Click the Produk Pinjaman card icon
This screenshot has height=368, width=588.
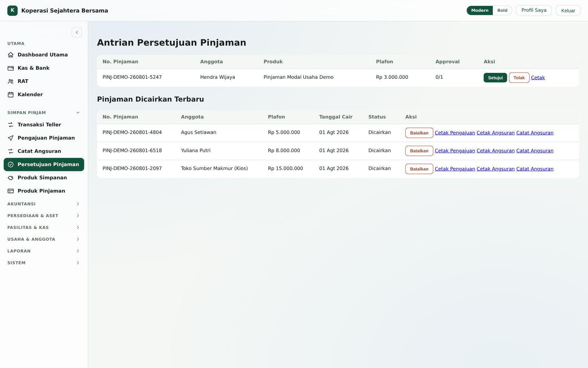coord(11,191)
